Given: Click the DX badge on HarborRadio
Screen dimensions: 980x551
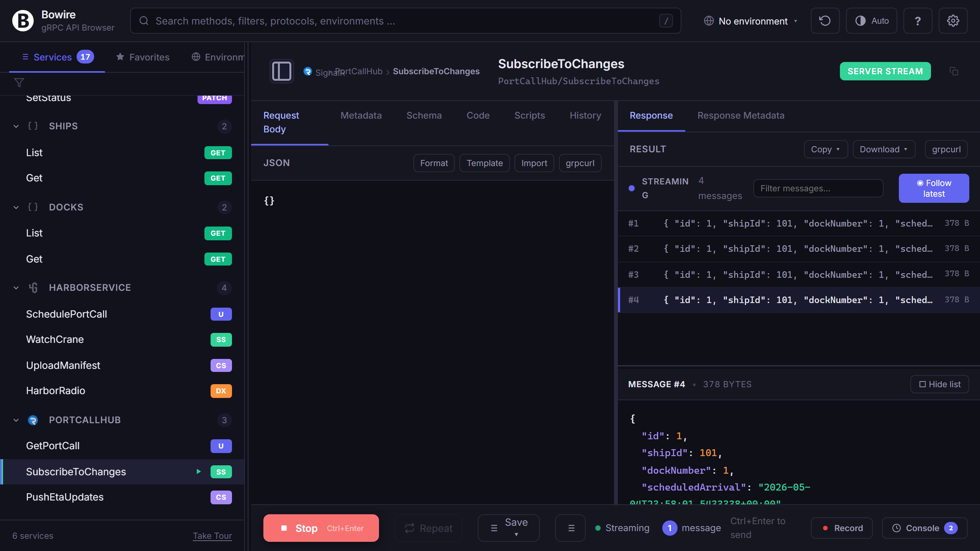Looking at the screenshot, I should (221, 391).
